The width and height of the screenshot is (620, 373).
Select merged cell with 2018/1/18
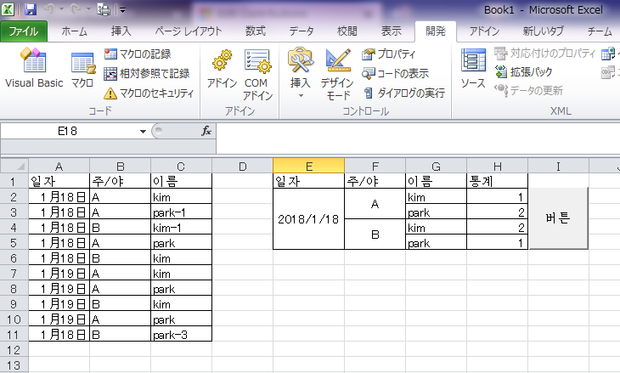click(x=308, y=219)
